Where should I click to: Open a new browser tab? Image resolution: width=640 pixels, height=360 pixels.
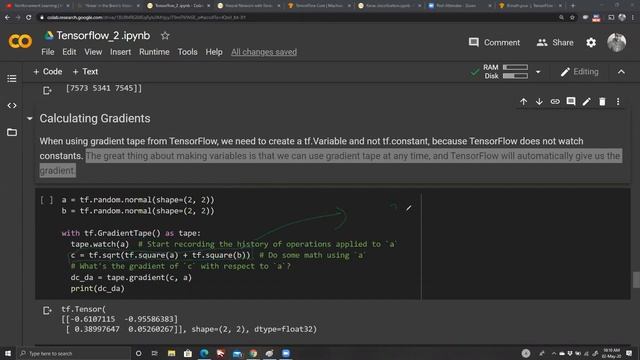click(573, 6)
